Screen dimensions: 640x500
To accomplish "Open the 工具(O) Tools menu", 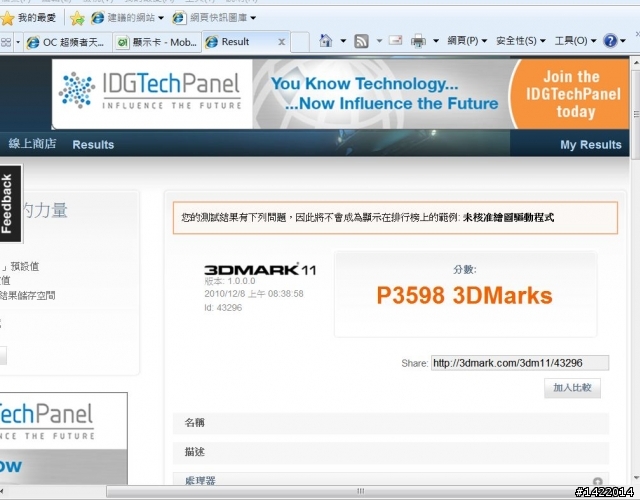I will pos(575,41).
